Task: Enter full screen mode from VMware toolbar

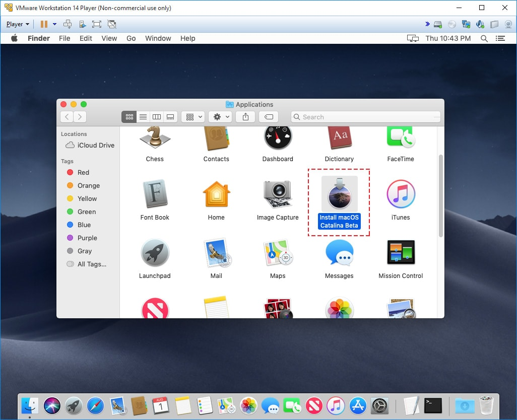Action: coord(96,24)
